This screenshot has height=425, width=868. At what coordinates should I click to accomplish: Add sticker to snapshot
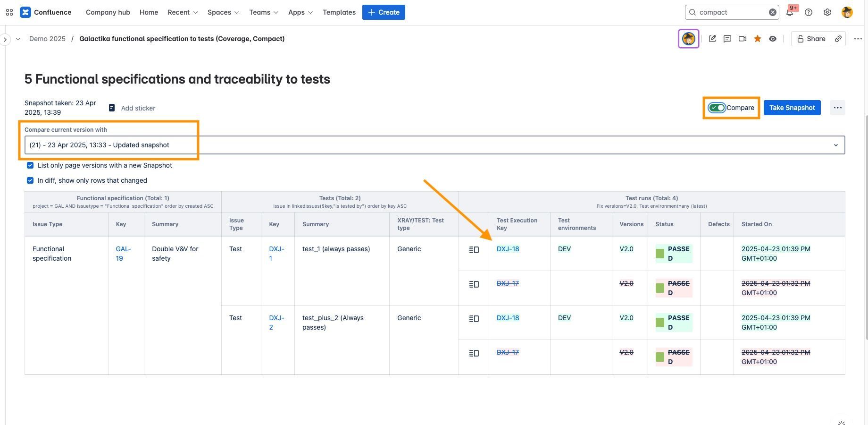click(x=138, y=108)
